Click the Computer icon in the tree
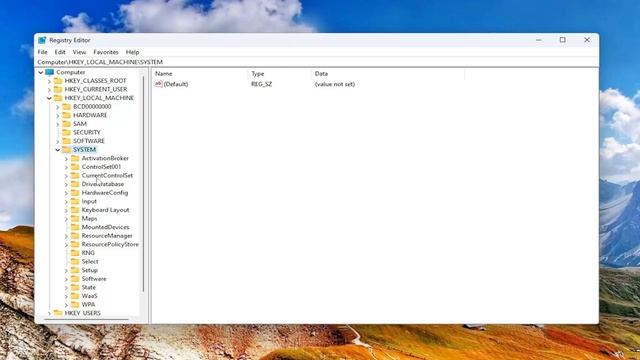This screenshot has width=640, height=360. pyautogui.click(x=49, y=72)
